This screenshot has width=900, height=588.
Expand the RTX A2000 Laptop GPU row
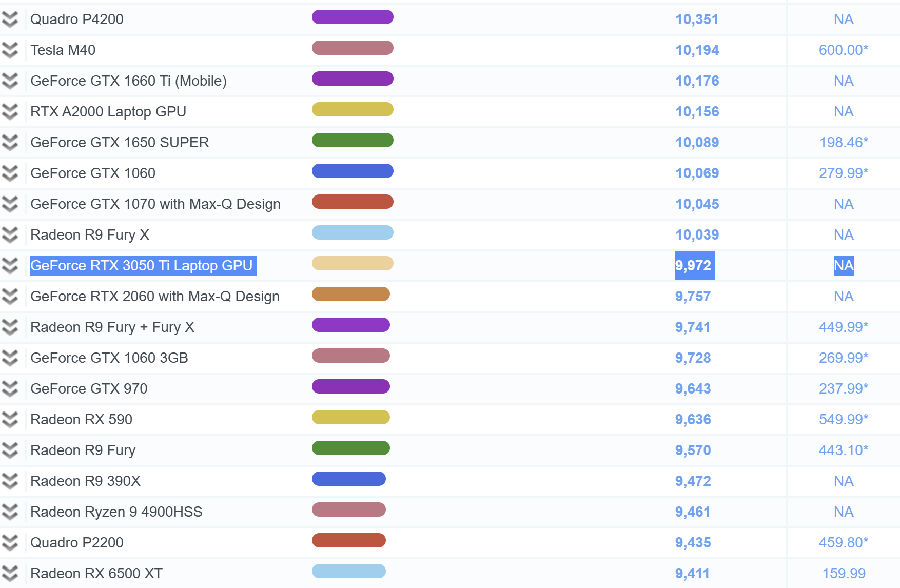pyautogui.click(x=10, y=112)
